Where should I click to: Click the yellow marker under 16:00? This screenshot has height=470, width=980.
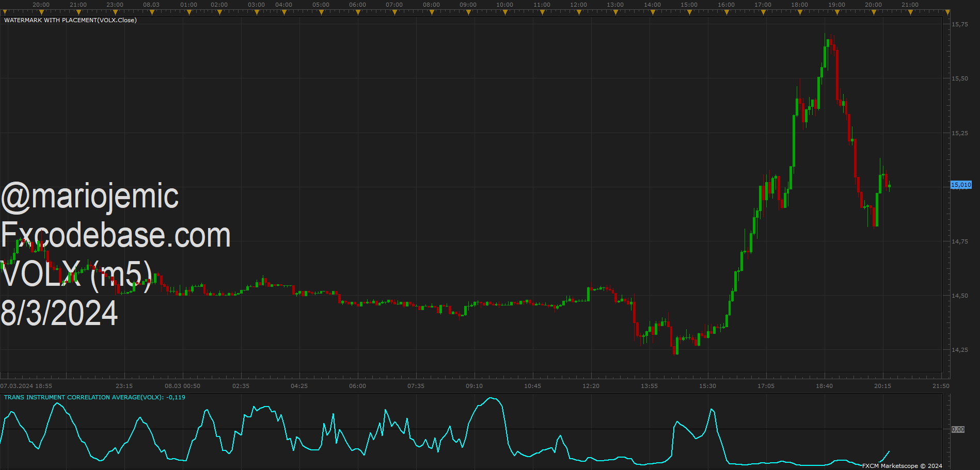tap(726, 12)
